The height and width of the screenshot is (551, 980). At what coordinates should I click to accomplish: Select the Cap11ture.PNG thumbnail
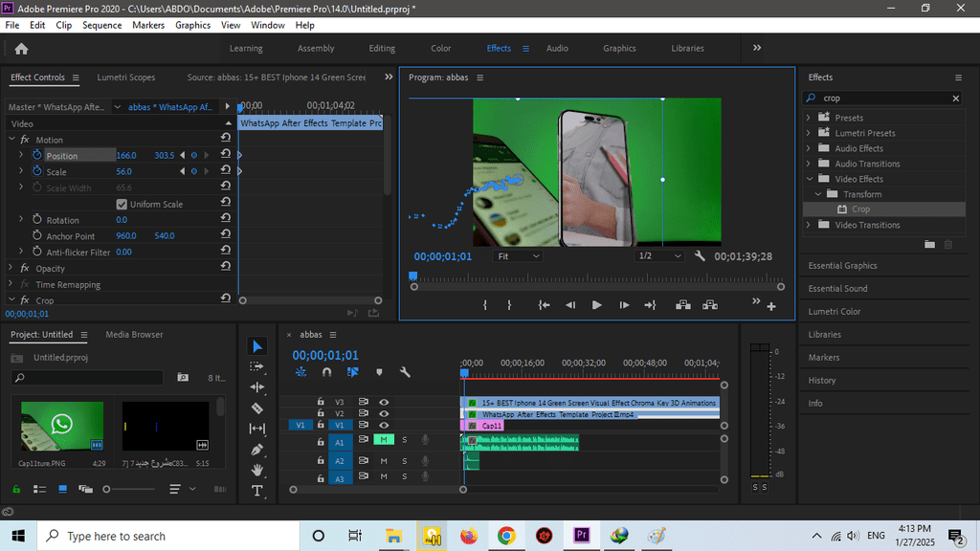[62, 426]
